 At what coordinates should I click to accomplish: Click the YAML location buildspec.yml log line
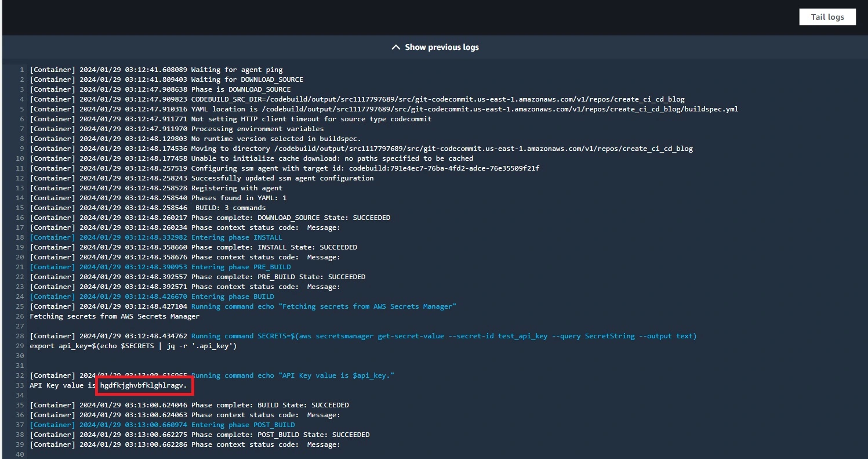(x=384, y=109)
